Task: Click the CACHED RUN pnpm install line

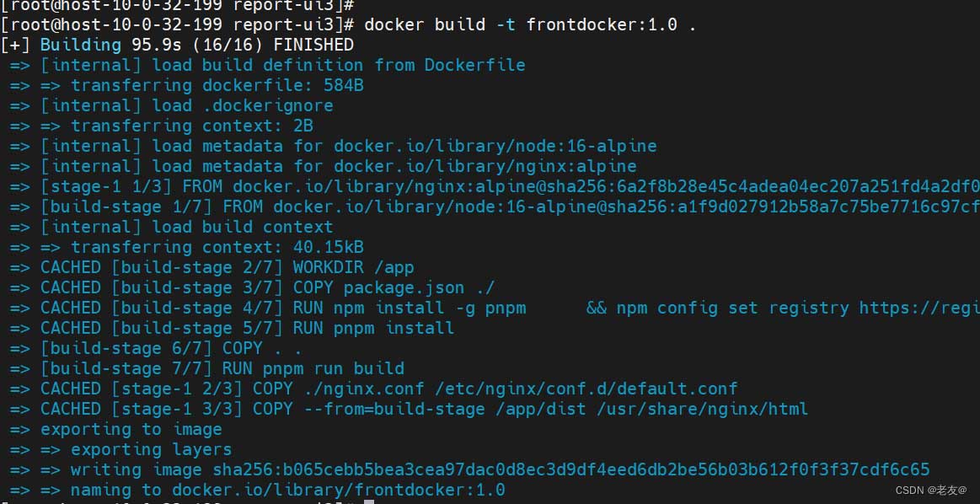Action: 232,328
